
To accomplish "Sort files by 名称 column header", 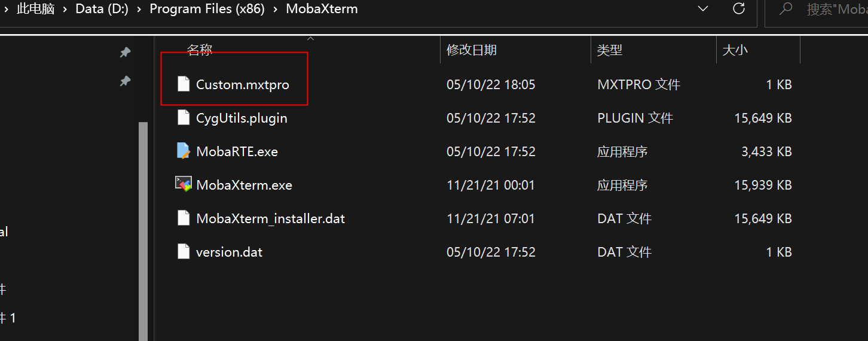I will pos(200,50).
